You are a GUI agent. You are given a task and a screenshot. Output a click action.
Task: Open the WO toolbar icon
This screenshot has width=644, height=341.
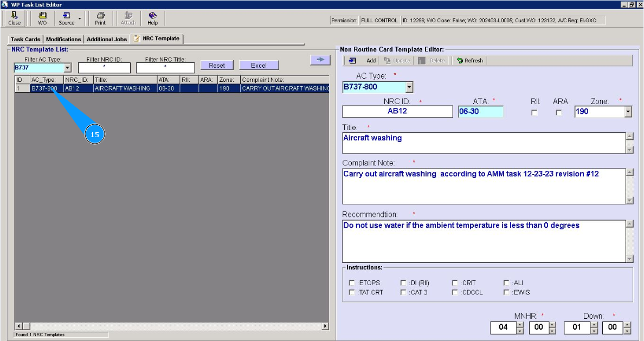click(42, 18)
